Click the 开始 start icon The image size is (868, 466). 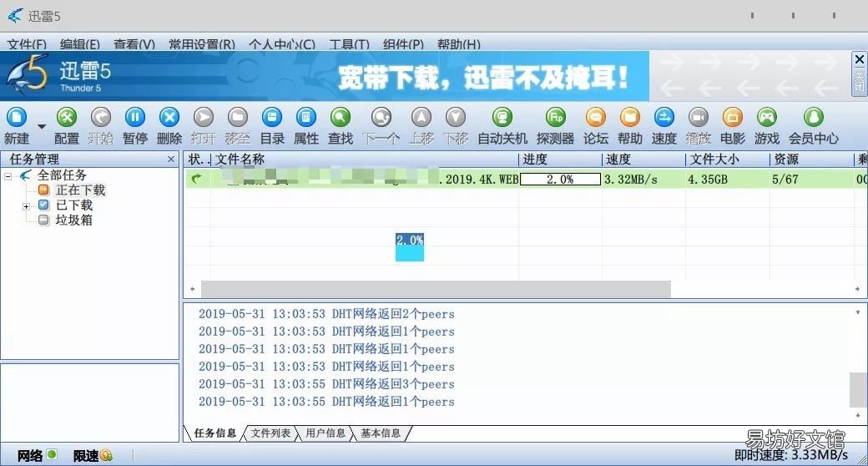(101, 117)
